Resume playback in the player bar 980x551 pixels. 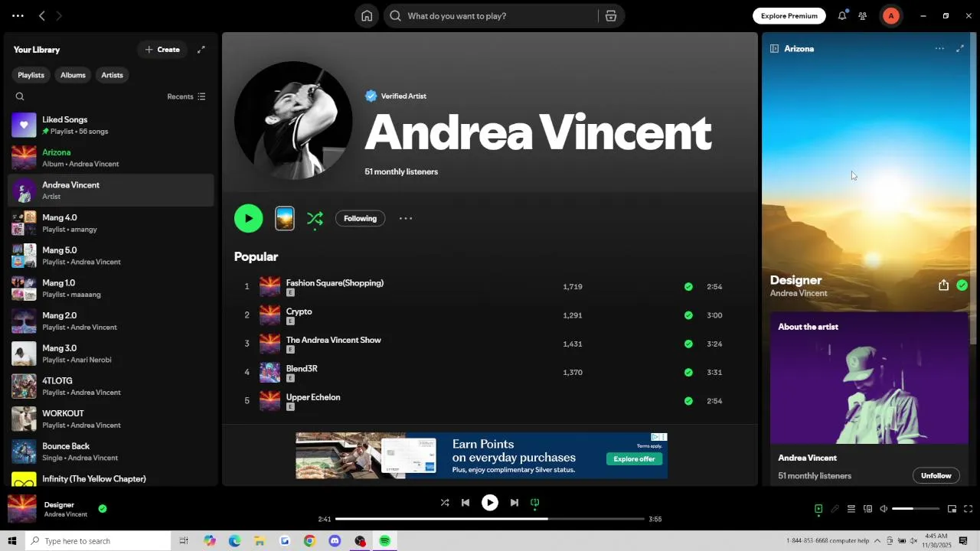pos(490,503)
